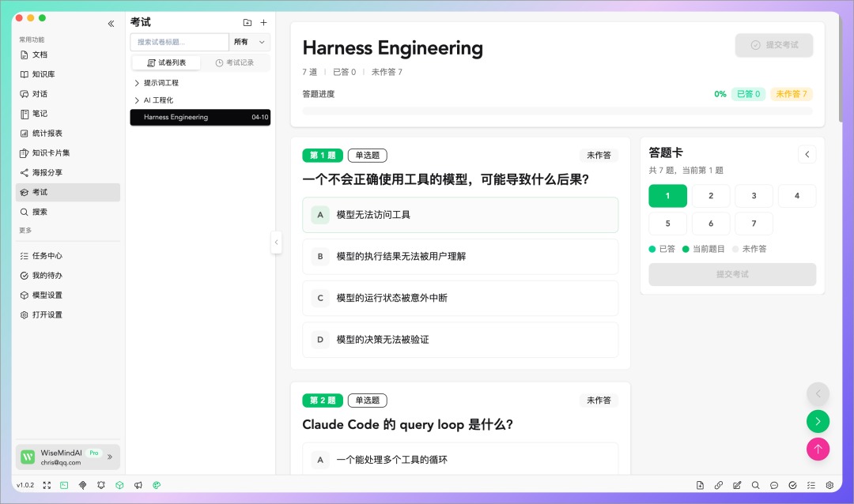Open 笔记 in the sidebar
The image size is (854, 504).
[67, 113]
